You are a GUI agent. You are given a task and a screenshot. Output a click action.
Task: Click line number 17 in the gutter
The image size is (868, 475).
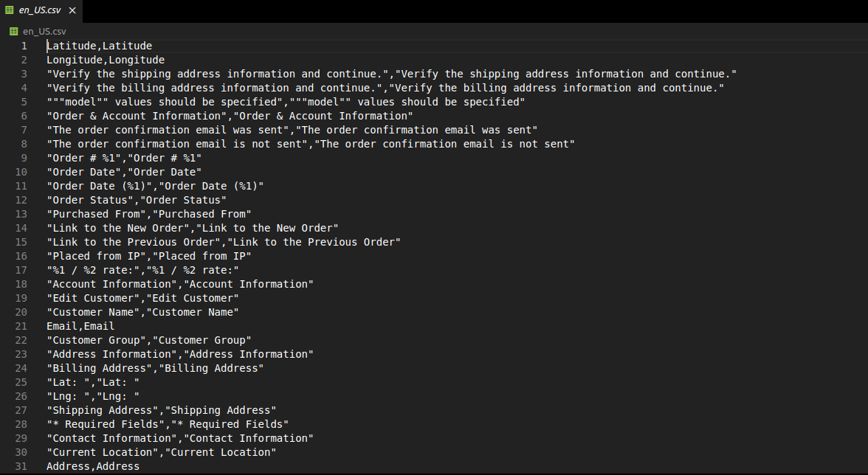pyautogui.click(x=21, y=270)
